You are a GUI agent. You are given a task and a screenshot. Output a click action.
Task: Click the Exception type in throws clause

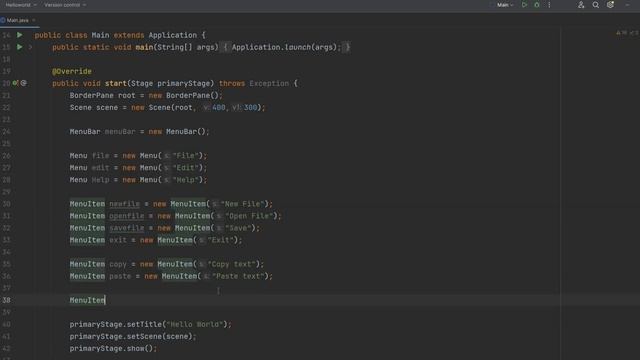pyautogui.click(x=269, y=83)
